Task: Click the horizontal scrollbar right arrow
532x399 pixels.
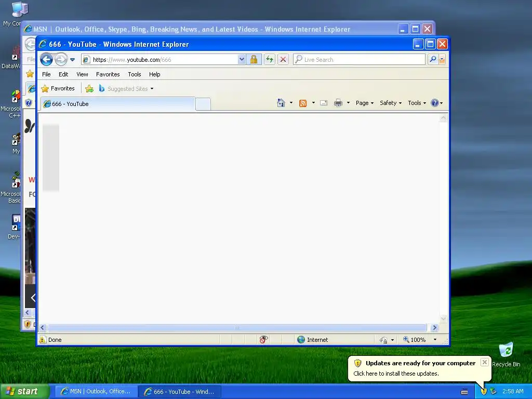Action: pyautogui.click(x=435, y=328)
